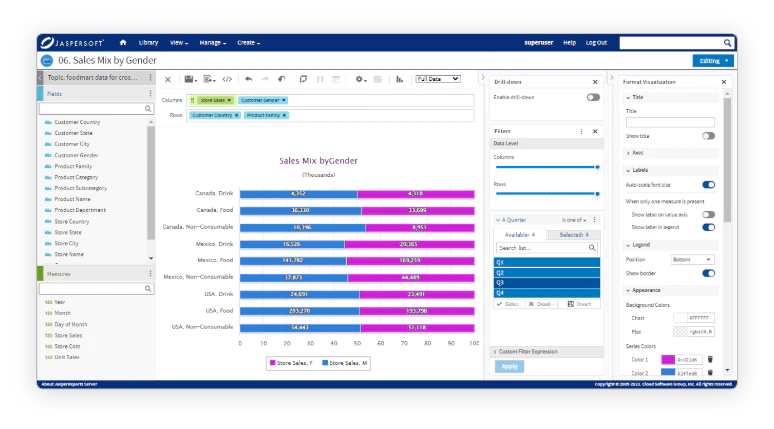Open the A.Quarter filter options menu
774x429 pixels.
[x=594, y=220]
